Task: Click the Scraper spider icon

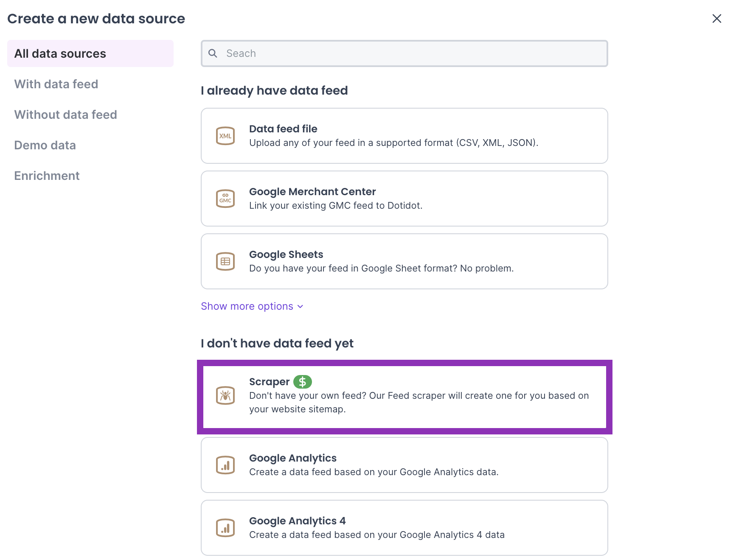Action: 225,395
